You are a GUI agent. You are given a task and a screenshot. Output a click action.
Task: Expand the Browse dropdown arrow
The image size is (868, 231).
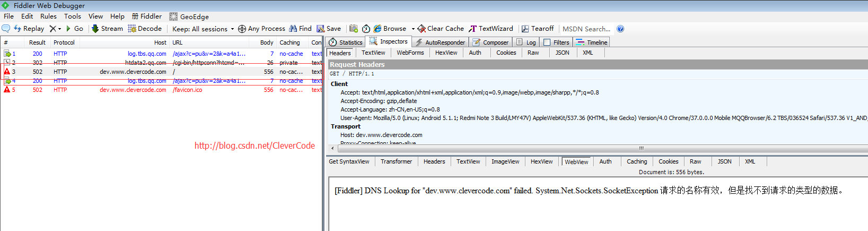pyautogui.click(x=413, y=29)
